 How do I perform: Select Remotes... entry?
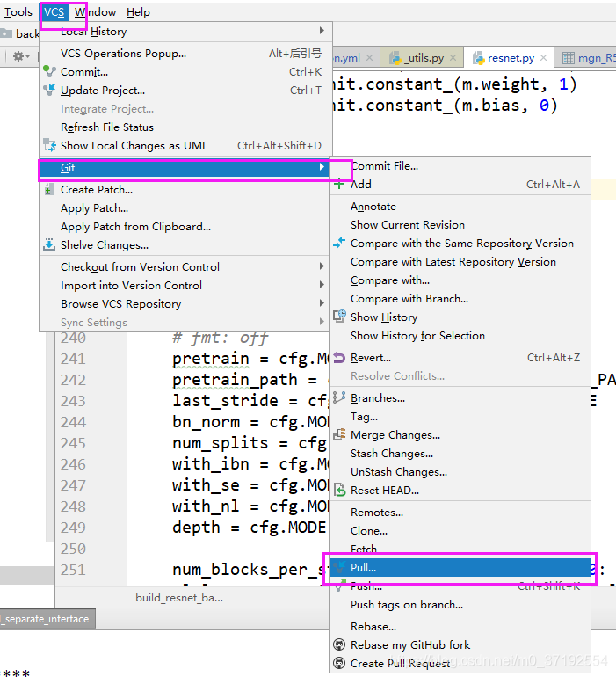click(x=460, y=513)
